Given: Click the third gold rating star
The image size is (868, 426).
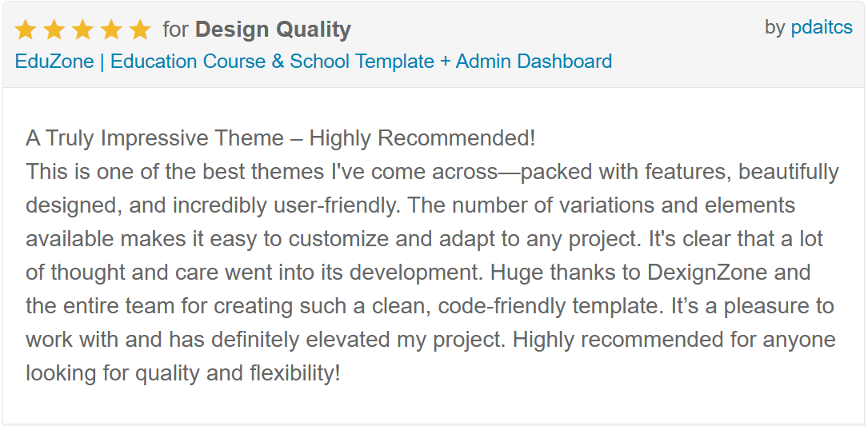Looking at the screenshot, I should [x=82, y=30].
